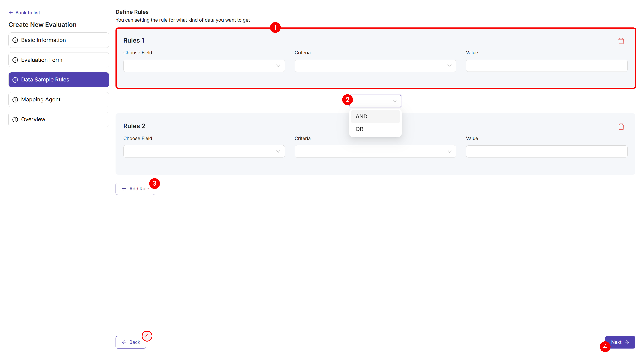Focus Rules 1 Value input field
The image size is (644, 363).
pyautogui.click(x=547, y=66)
